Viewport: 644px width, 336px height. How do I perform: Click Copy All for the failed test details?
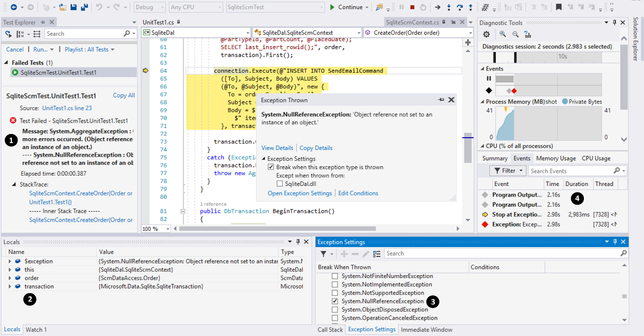click(123, 95)
